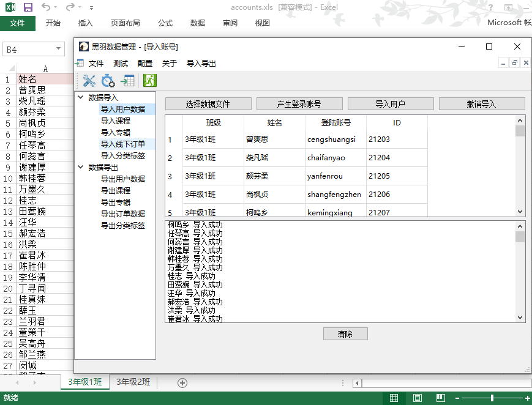The width and height of the screenshot is (532, 405).
Task: Click the zoom out minus button
Action: point(457,398)
